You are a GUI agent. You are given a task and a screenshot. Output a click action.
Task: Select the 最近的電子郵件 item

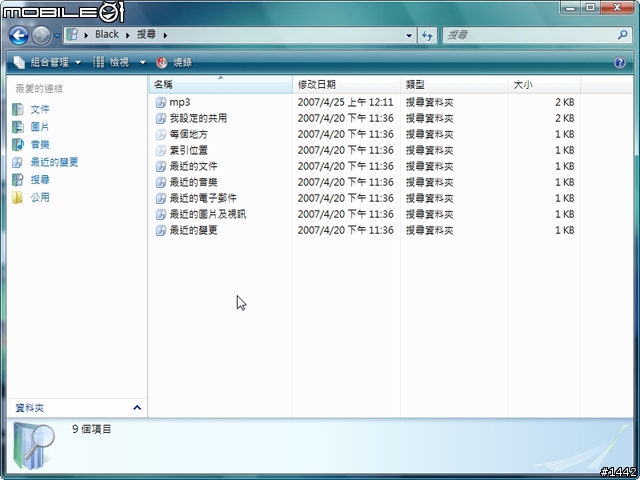click(x=203, y=198)
